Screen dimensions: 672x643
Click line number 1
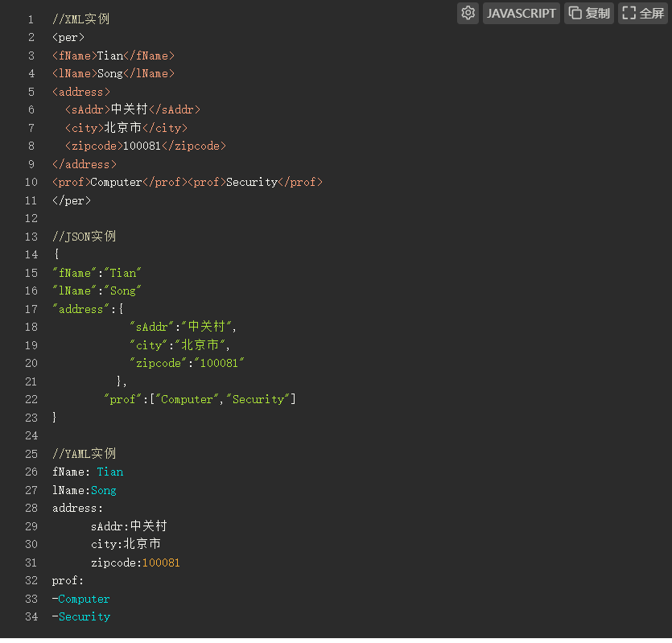31,19
